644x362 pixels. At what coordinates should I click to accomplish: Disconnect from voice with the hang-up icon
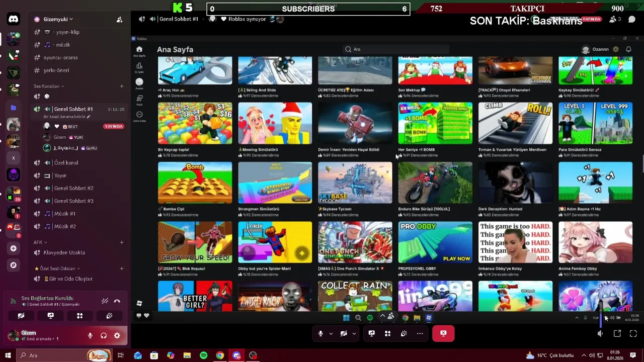(x=117, y=301)
